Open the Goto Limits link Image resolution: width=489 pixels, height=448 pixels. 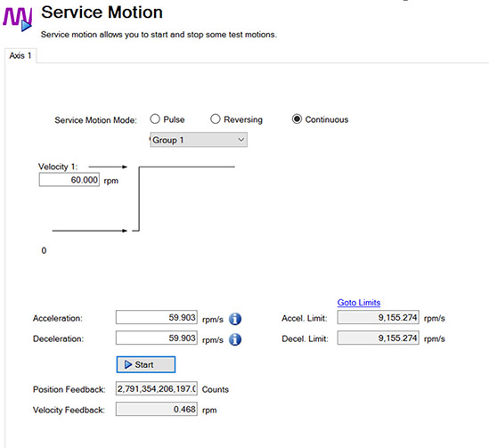[359, 303]
